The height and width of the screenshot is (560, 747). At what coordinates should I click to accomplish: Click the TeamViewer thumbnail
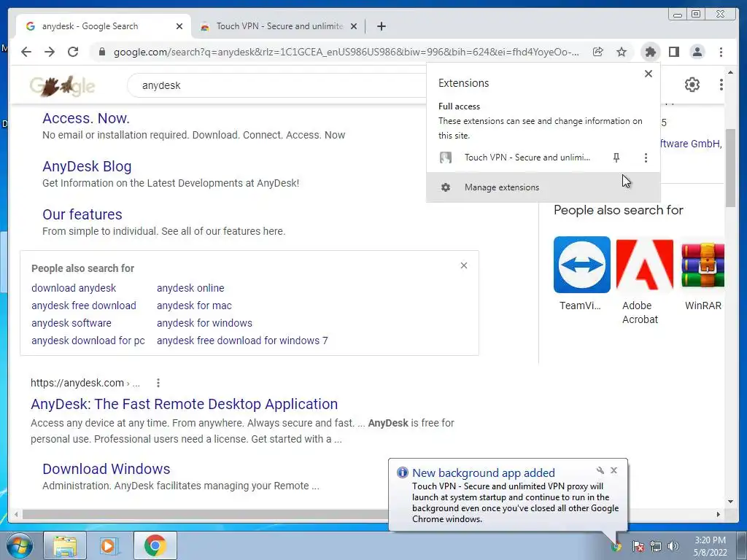point(581,265)
